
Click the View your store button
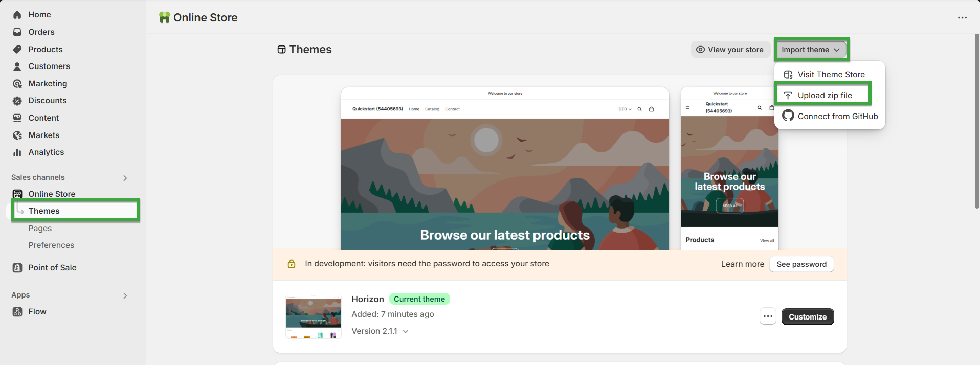click(x=730, y=50)
